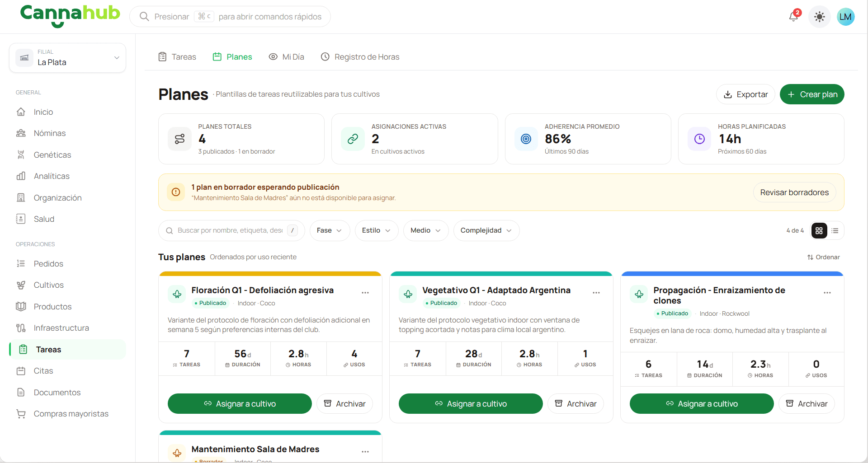
Task: Open Mantenimiento Sala de Madres title
Action: 255,449
